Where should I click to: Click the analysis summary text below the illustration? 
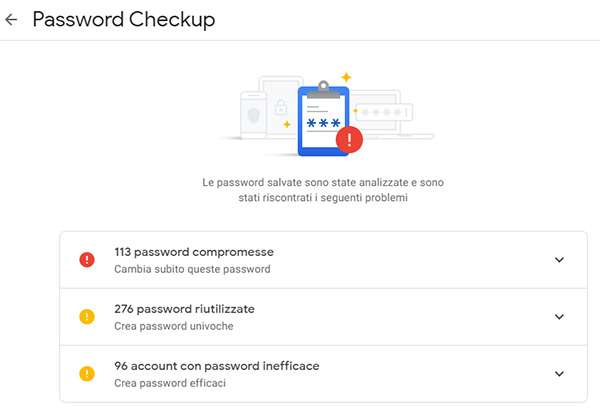(x=322, y=190)
